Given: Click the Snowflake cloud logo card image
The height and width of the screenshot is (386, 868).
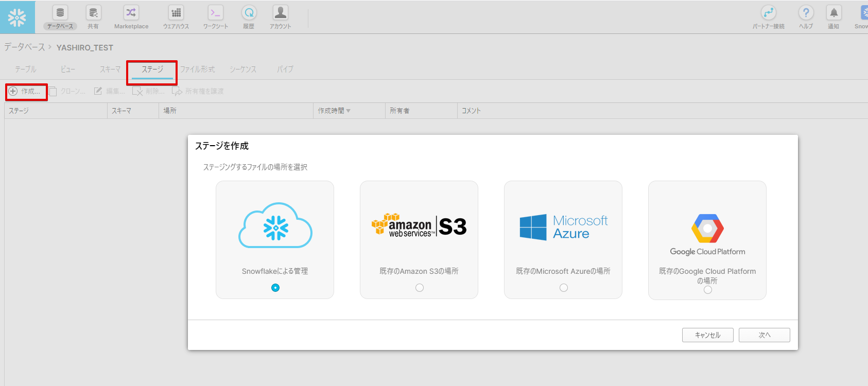Looking at the screenshot, I should tap(275, 225).
